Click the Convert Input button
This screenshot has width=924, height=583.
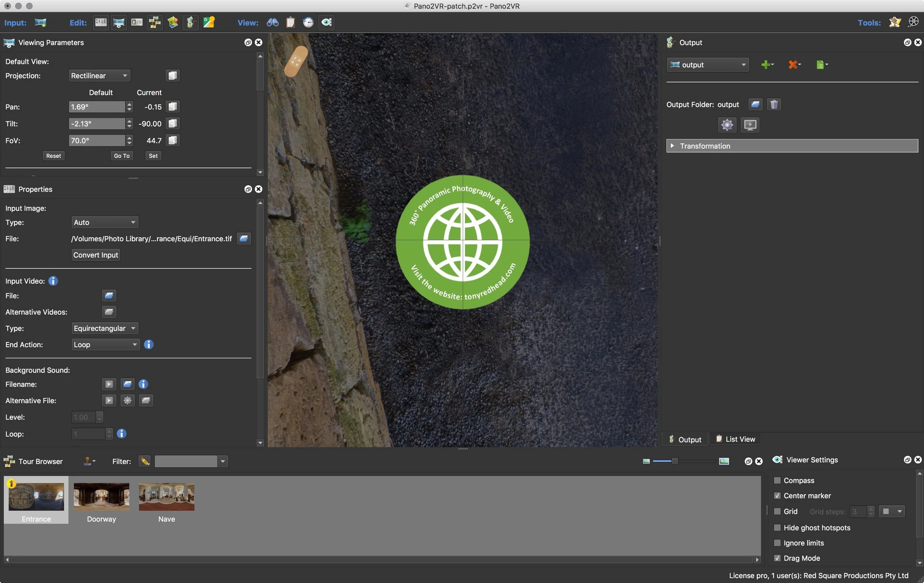(96, 255)
